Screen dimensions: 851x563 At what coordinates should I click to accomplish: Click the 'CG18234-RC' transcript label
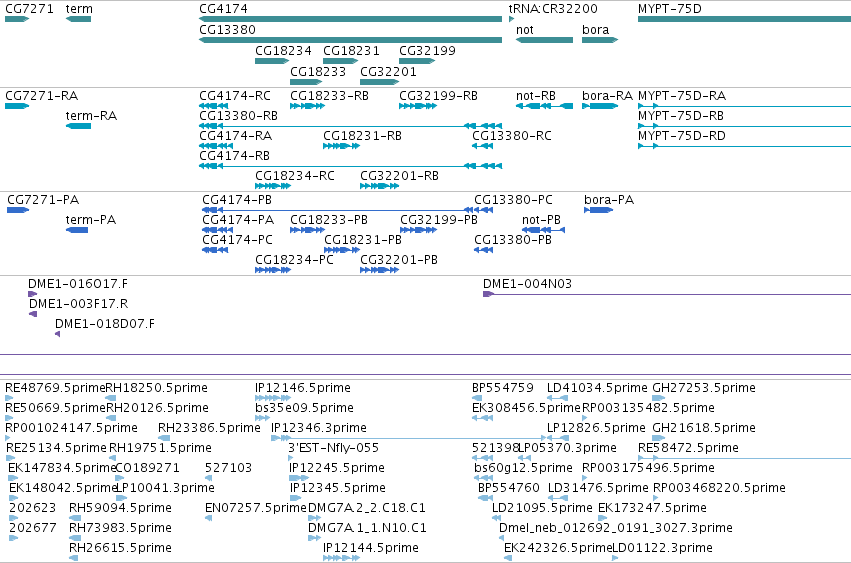tap(295, 176)
